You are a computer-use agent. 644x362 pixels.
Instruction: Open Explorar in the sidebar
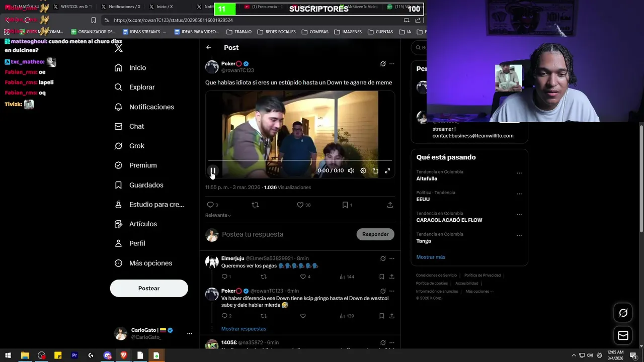pyautogui.click(x=134, y=87)
